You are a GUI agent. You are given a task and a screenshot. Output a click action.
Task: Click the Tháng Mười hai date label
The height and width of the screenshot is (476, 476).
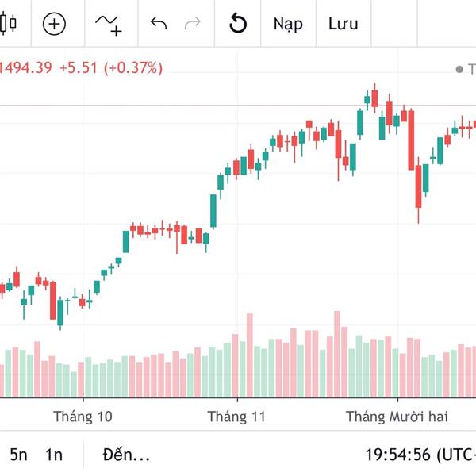pyautogui.click(x=397, y=416)
